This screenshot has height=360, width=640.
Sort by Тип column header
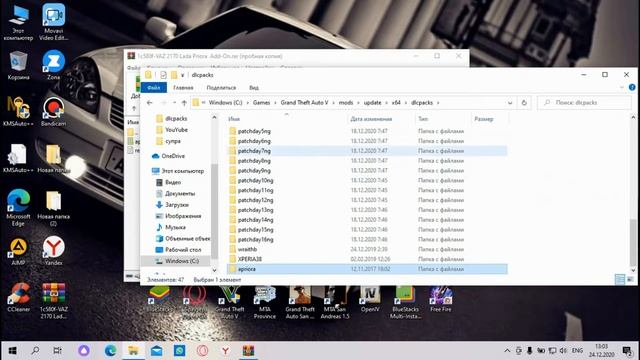pos(423,119)
